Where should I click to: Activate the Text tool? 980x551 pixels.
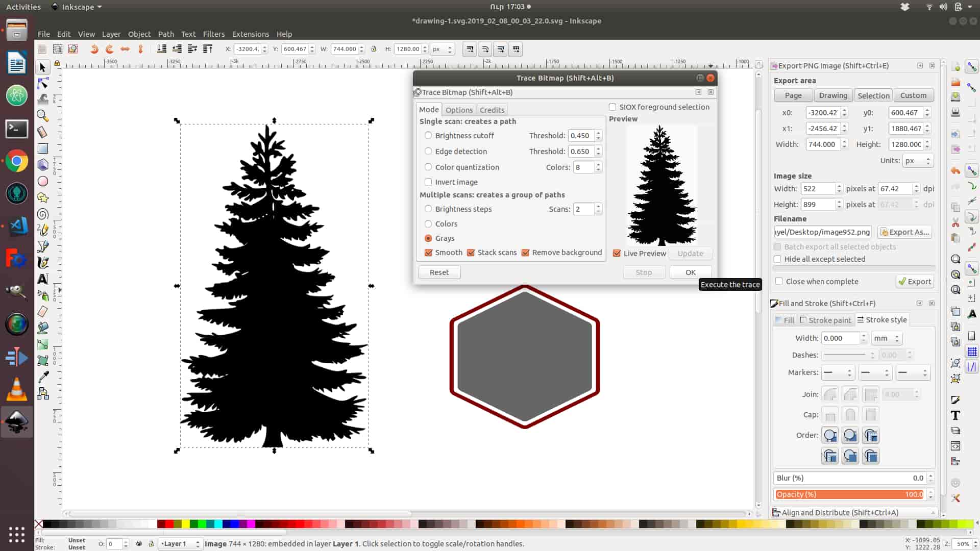43,279
